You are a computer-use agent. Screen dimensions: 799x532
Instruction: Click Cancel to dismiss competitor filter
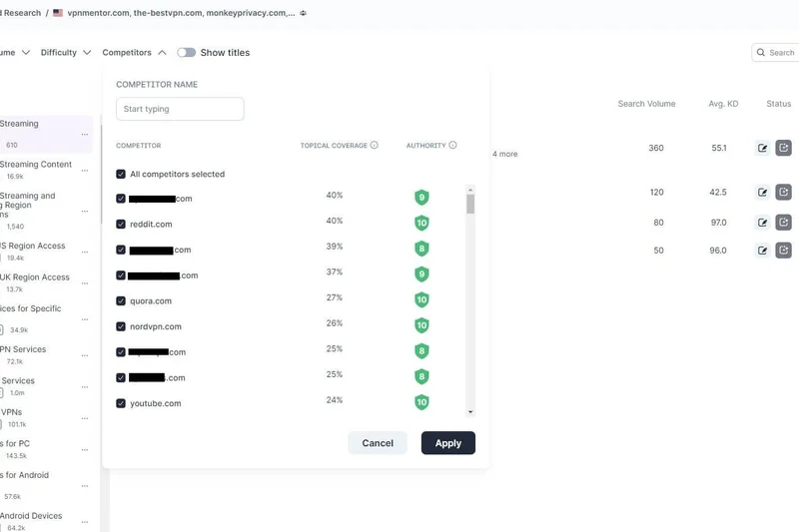click(378, 443)
